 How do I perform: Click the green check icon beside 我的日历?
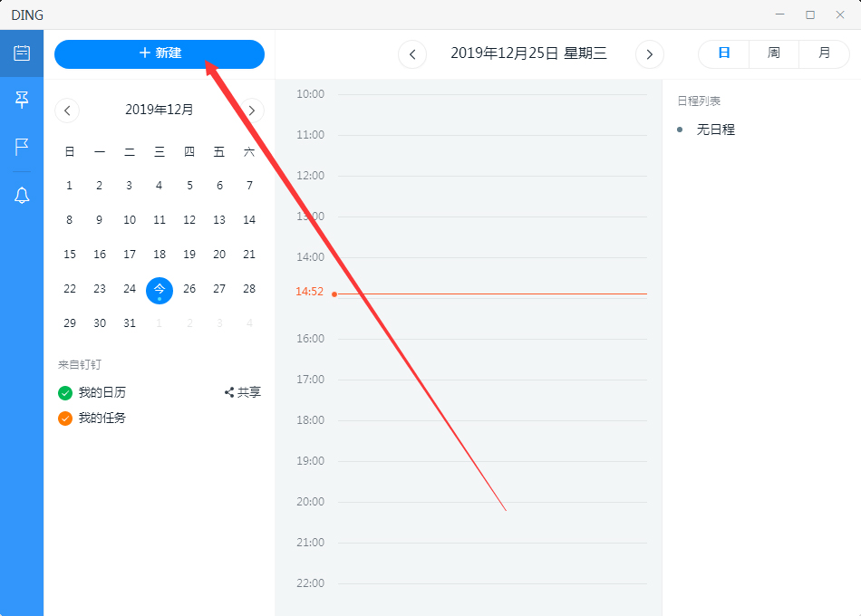coord(64,392)
